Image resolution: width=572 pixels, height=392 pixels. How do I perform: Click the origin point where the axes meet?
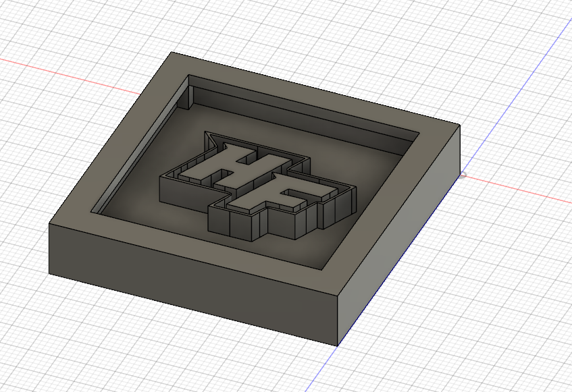(462, 175)
